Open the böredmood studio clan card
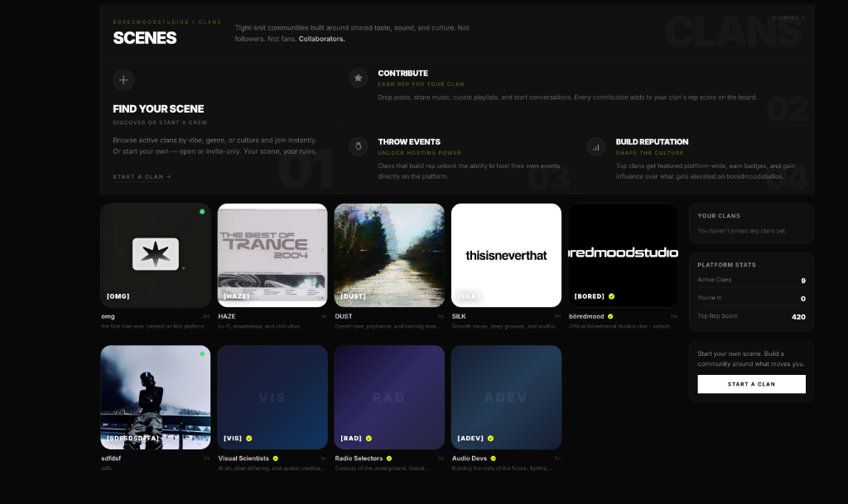 [623, 255]
